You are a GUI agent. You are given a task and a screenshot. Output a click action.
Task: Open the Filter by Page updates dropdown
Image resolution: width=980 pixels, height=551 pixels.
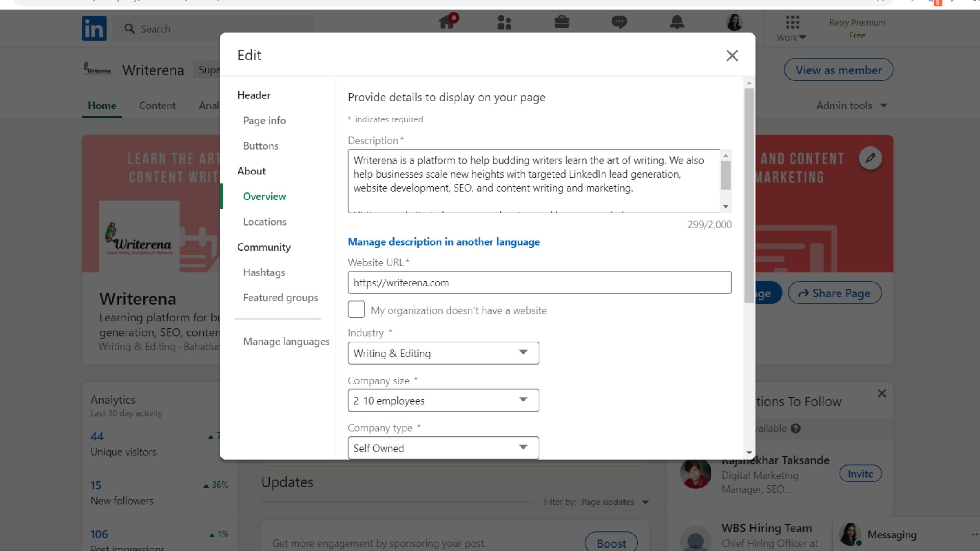[x=615, y=502]
